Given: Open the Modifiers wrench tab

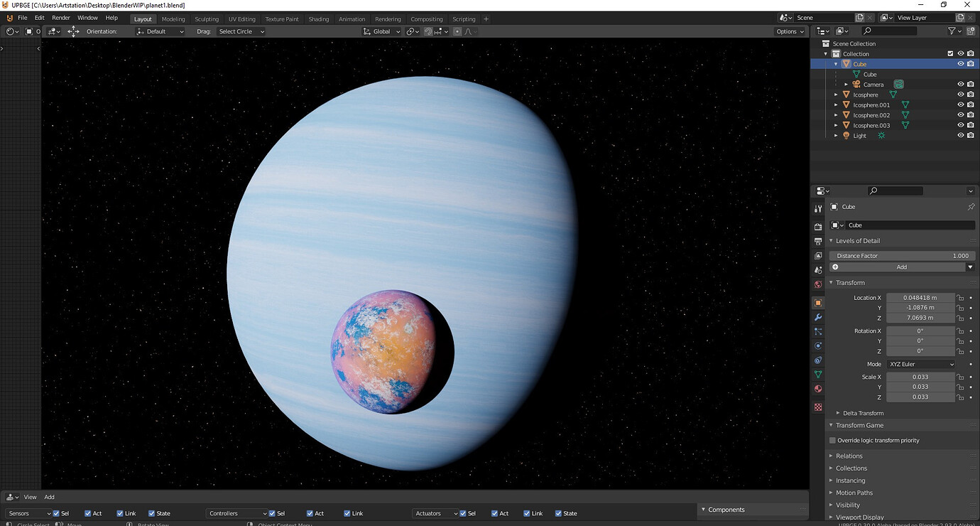Looking at the screenshot, I should click(818, 317).
